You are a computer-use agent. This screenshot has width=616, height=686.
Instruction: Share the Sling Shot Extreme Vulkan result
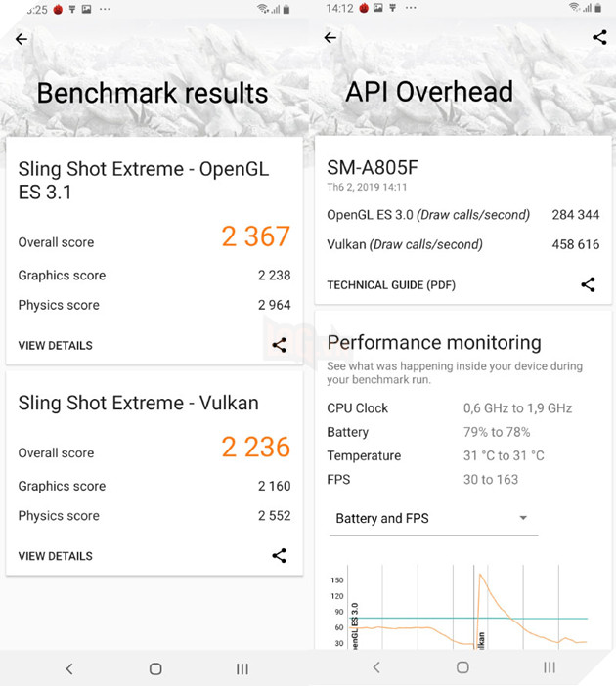click(x=280, y=556)
